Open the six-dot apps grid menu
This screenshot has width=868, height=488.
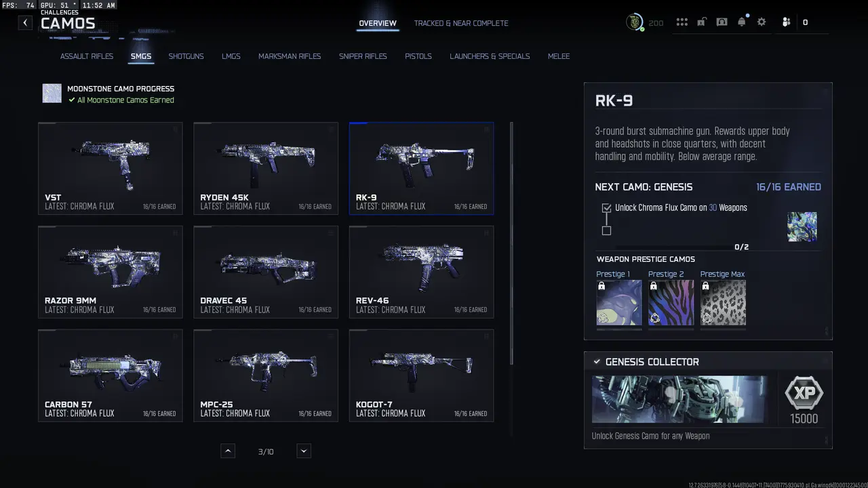pos(682,22)
